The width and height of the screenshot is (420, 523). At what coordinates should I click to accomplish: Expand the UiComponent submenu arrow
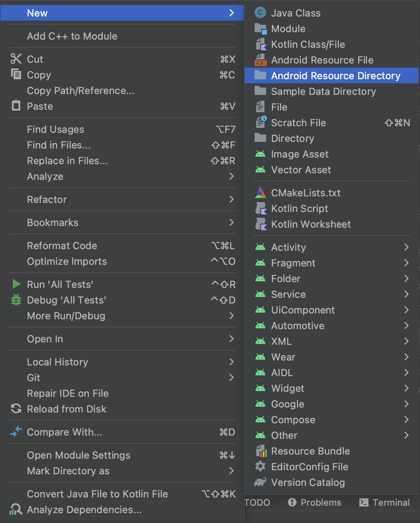click(406, 310)
